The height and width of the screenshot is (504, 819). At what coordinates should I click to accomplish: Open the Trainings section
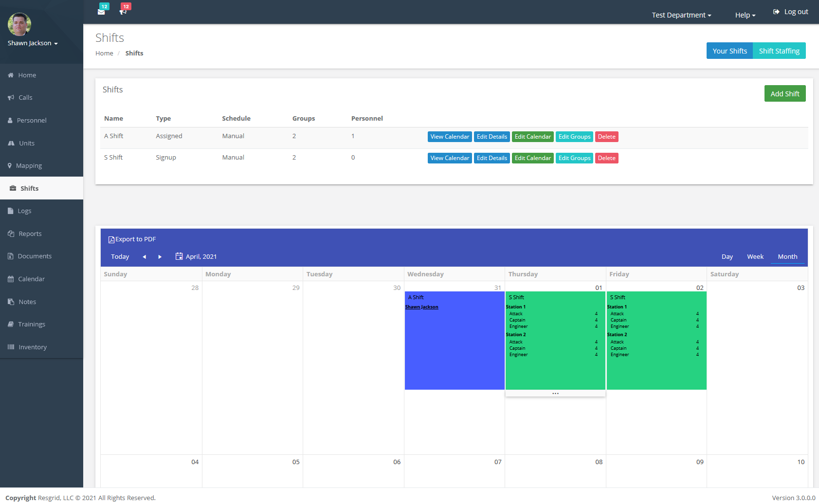[x=31, y=324]
